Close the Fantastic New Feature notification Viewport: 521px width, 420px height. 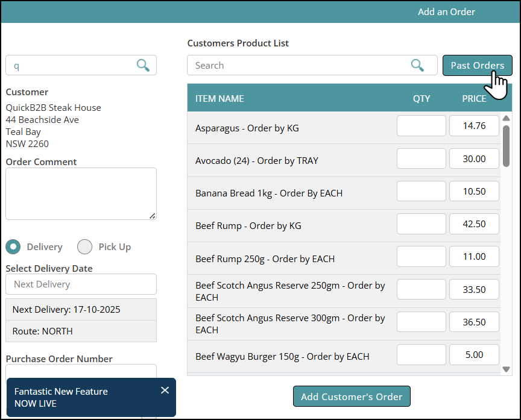point(165,390)
